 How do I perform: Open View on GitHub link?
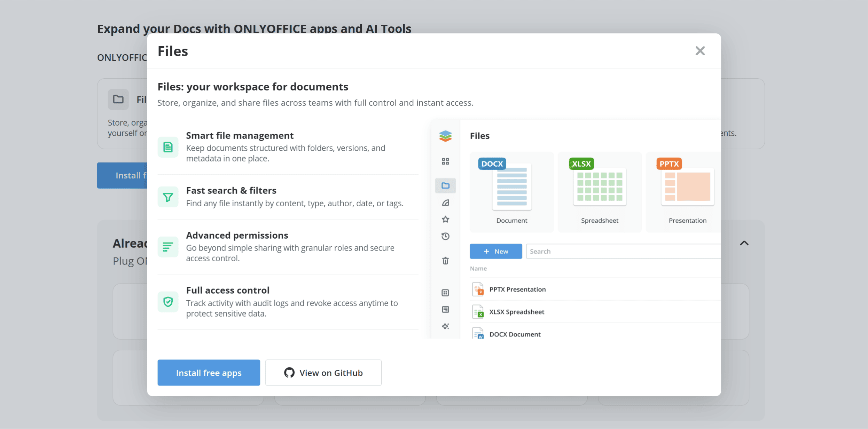(323, 372)
